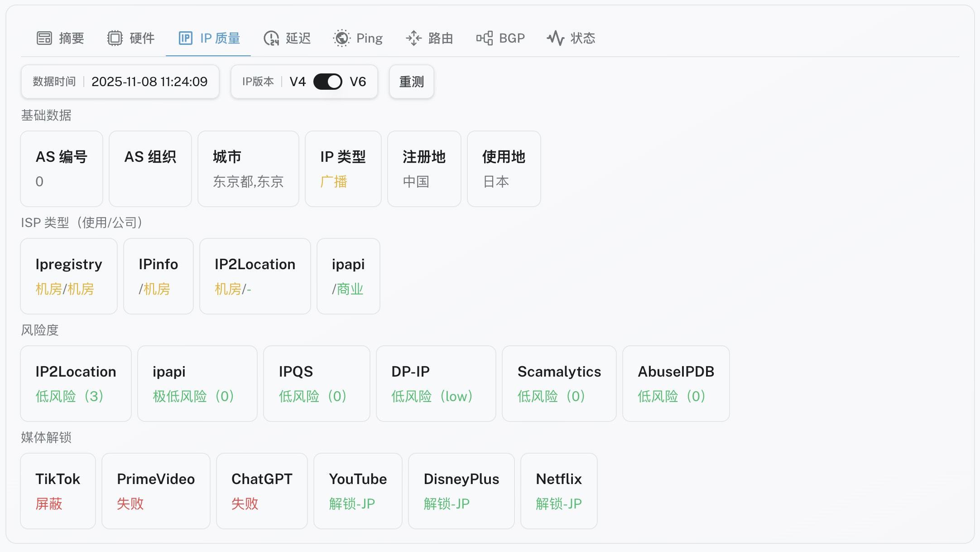Click the status (状态) pulse icon

click(556, 38)
